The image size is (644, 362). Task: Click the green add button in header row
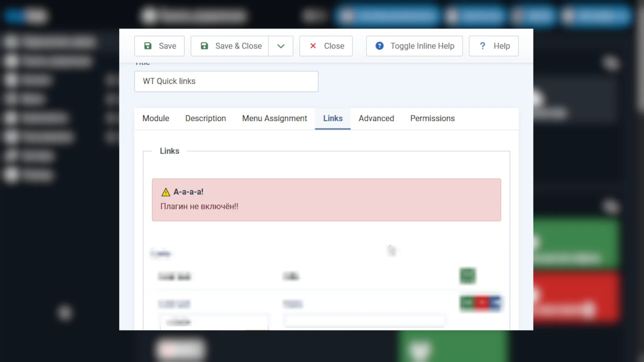pyautogui.click(x=468, y=276)
